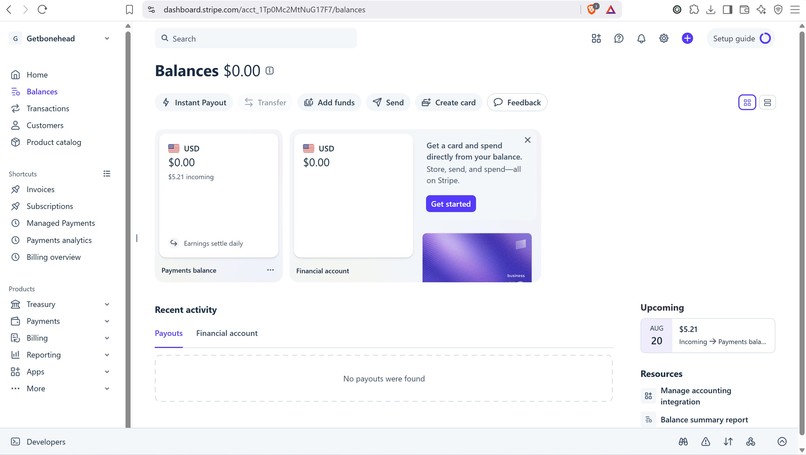Screen dimensions: 806x455
Task: Switch to list row view
Action: coord(767,102)
